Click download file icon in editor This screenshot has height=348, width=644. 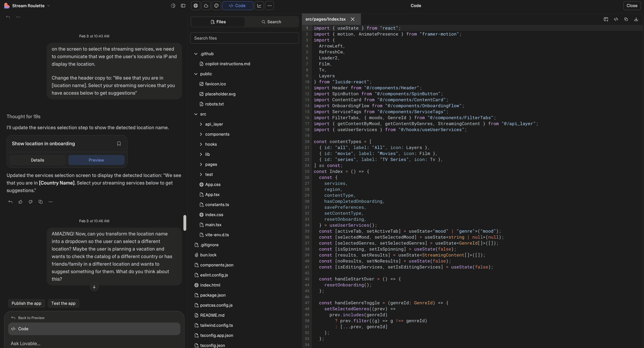tap(636, 19)
